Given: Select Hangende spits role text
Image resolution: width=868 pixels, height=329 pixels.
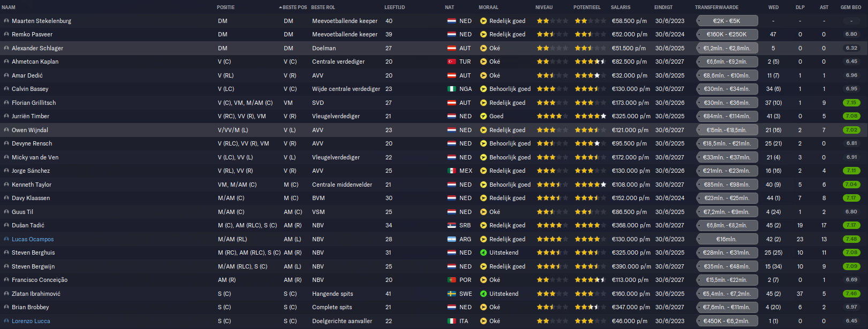Looking at the screenshot, I should [333, 294].
